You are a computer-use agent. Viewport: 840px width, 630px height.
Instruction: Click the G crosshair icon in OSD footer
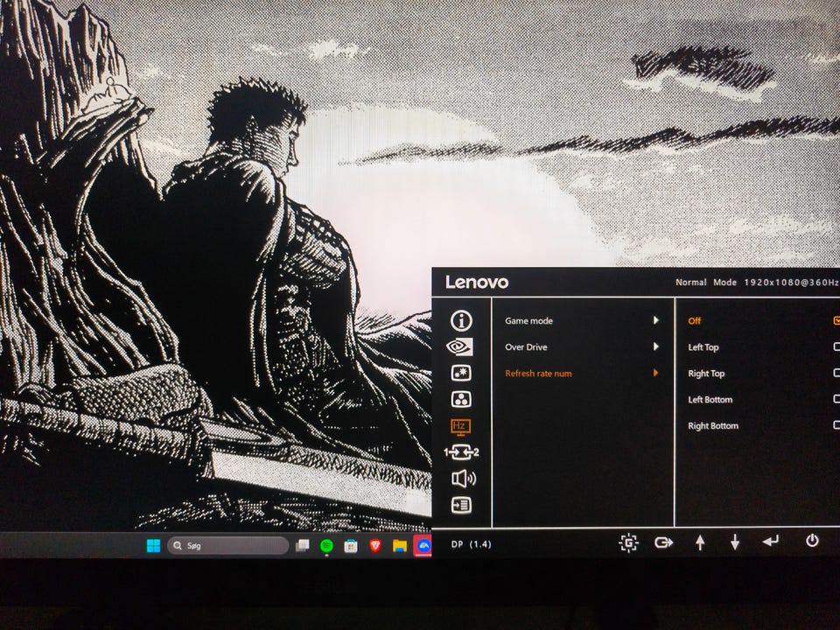pyautogui.click(x=628, y=542)
